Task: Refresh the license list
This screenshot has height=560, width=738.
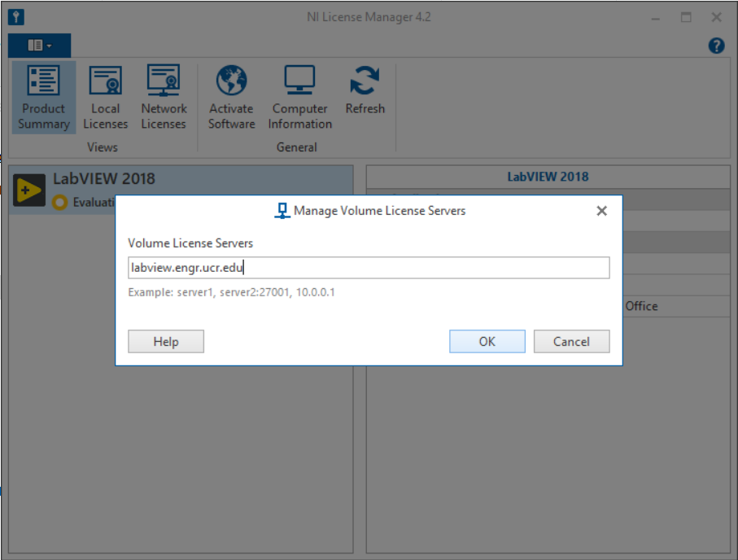Action: (365, 91)
